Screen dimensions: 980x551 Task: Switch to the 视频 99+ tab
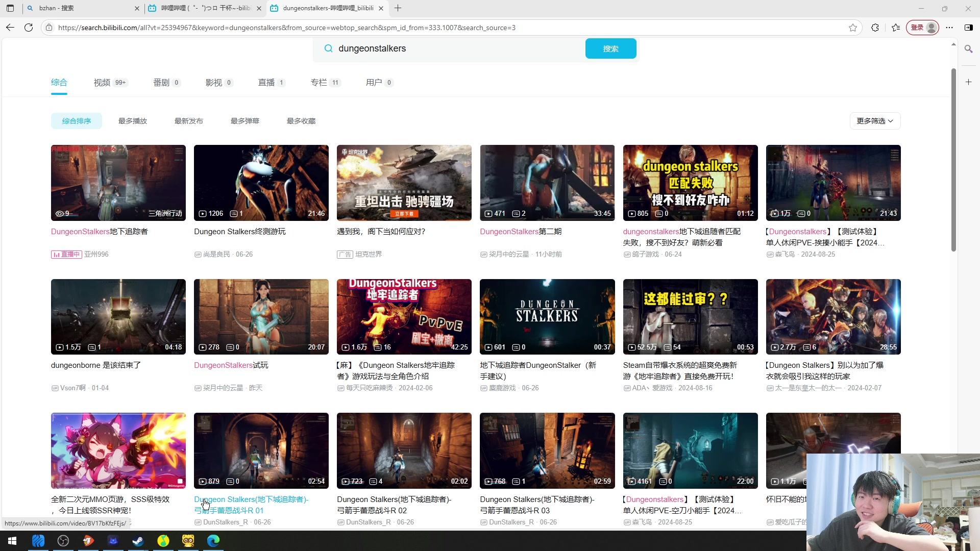[x=110, y=83]
